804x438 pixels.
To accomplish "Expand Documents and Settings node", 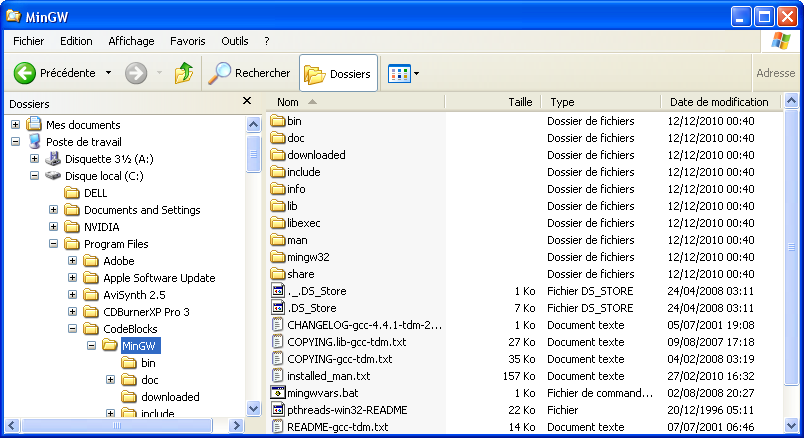I will pos(53,210).
